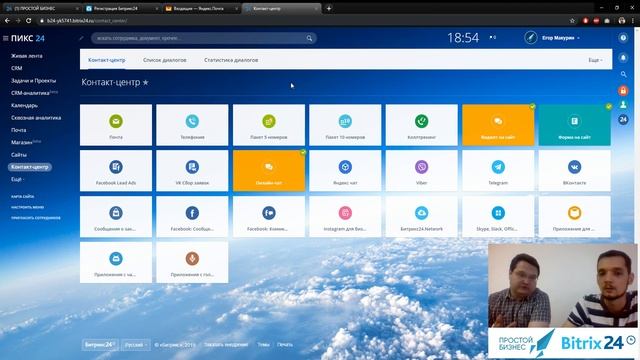Open a new browser tab with plus button

329,8
